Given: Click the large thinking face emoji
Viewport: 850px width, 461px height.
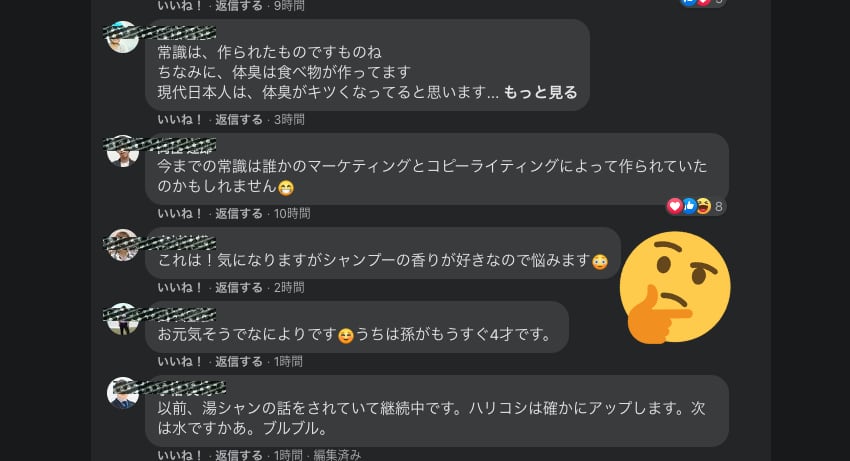Looking at the screenshot, I should [x=675, y=287].
